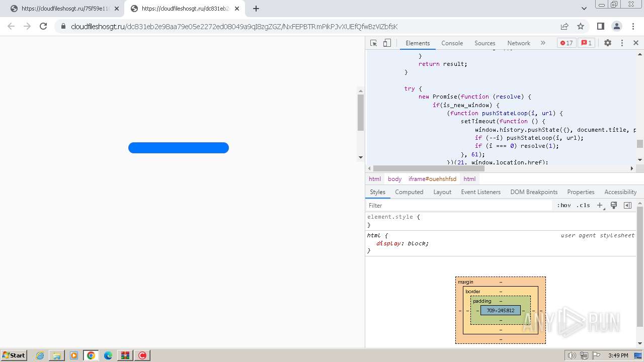Toggle rendering emulations brush icon

tap(614, 205)
